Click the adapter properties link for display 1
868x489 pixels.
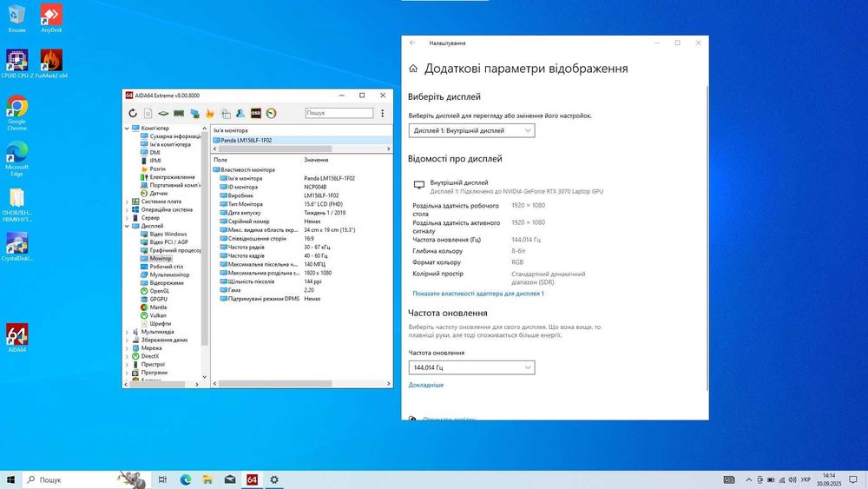478,294
